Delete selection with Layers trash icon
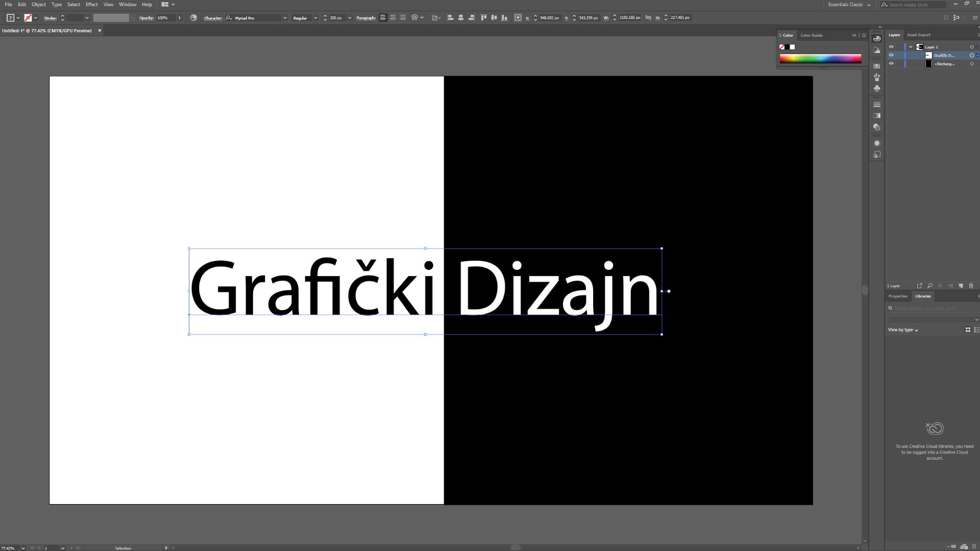The image size is (980, 551). click(x=971, y=286)
